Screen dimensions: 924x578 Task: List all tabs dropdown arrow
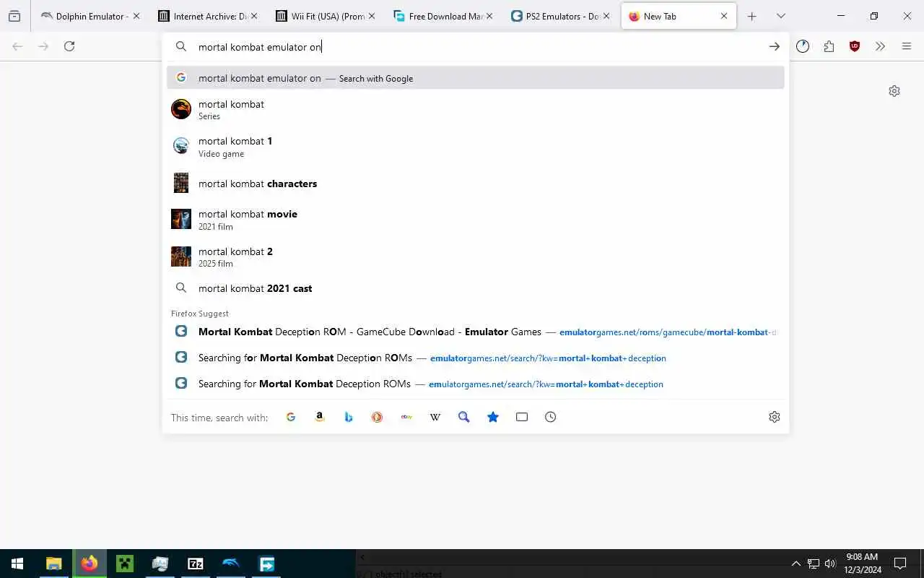780,16
